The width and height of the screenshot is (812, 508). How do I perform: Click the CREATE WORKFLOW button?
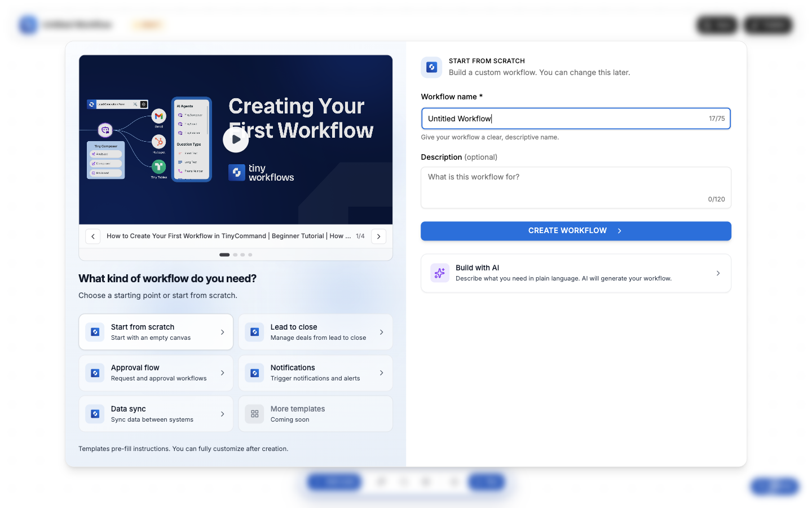576,231
